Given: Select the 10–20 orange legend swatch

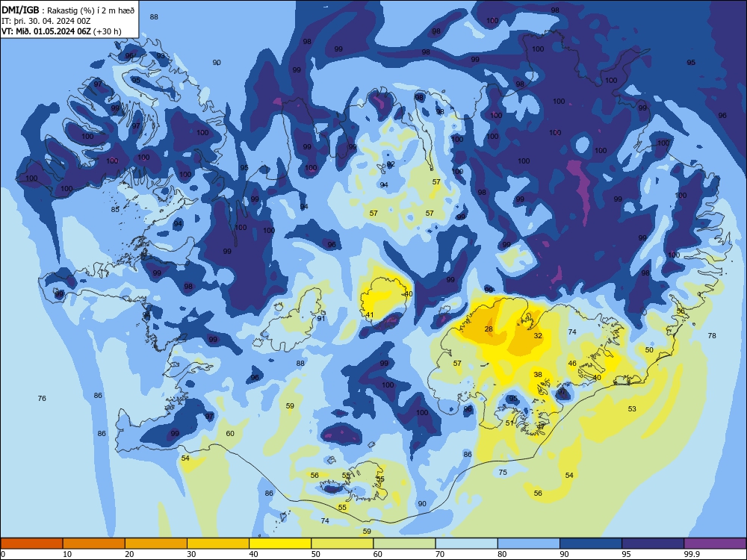Looking at the screenshot, I should click(x=94, y=544).
